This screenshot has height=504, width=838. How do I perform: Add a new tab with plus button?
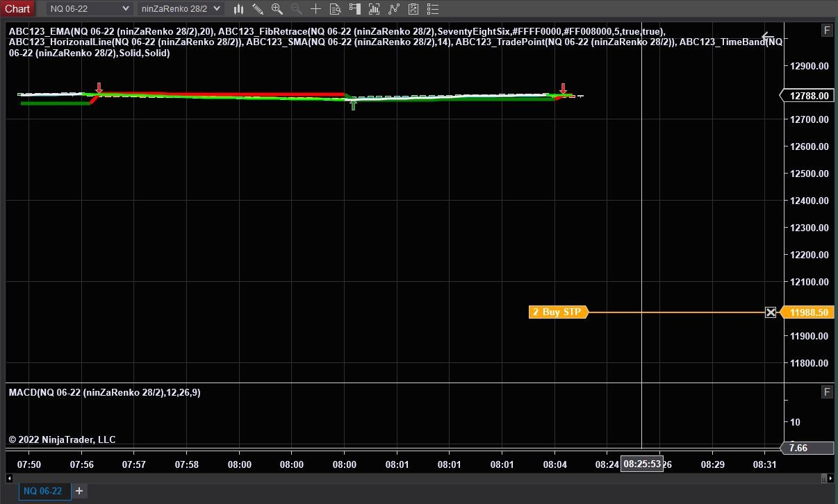point(79,492)
